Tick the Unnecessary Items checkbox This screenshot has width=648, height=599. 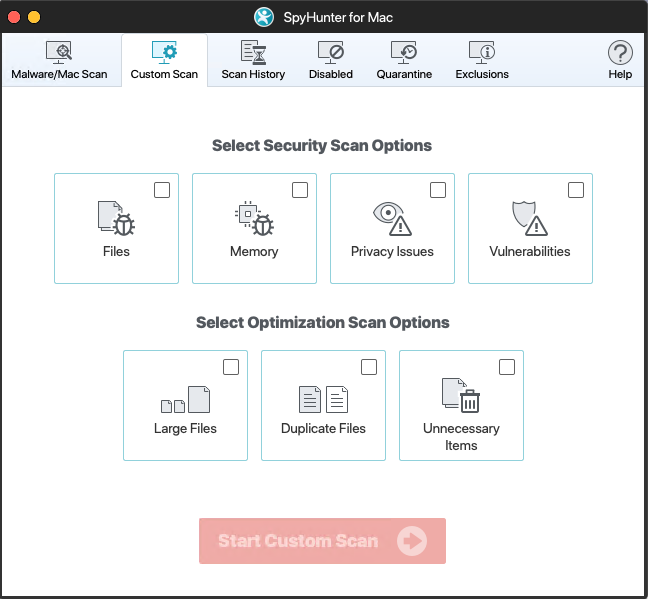click(507, 367)
